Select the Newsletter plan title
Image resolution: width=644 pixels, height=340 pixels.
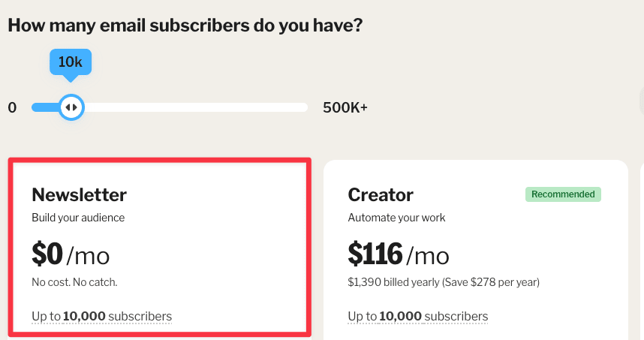pyautogui.click(x=79, y=195)
